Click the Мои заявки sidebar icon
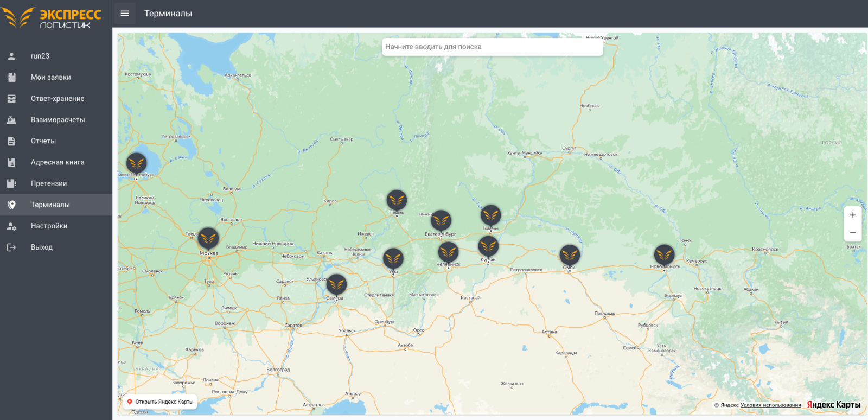868x420 pixels. pos(11,77)
